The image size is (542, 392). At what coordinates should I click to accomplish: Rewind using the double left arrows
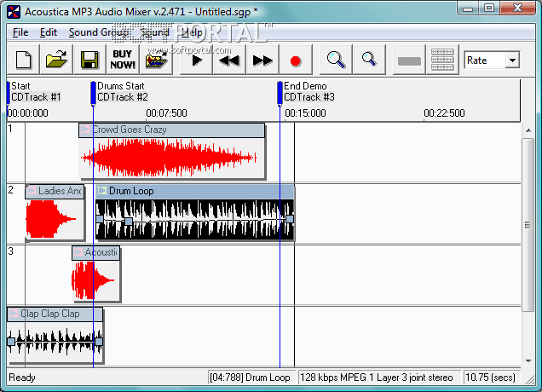229,60
